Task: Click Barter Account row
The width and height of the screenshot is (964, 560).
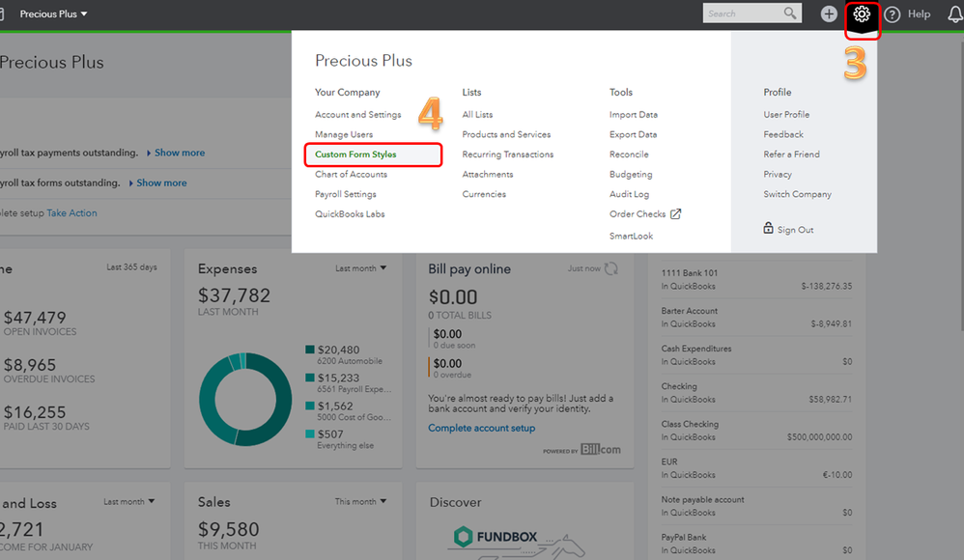Action: coord(756,318)
